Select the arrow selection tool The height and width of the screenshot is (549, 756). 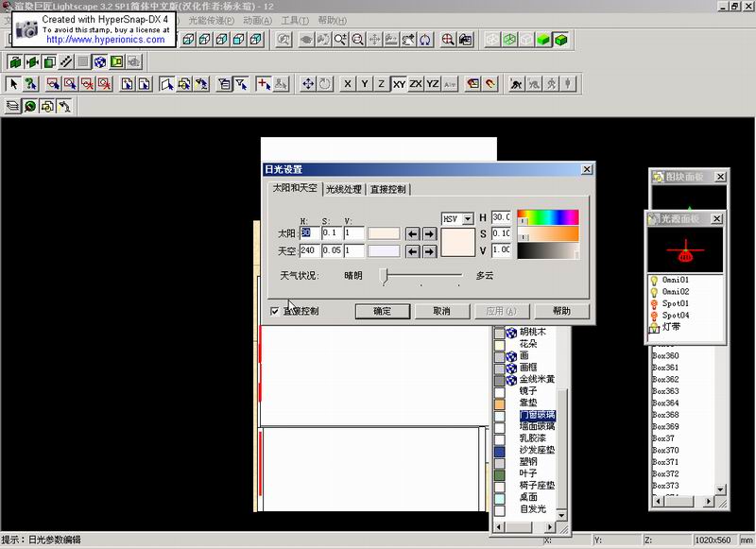click(x=14, y=84)
